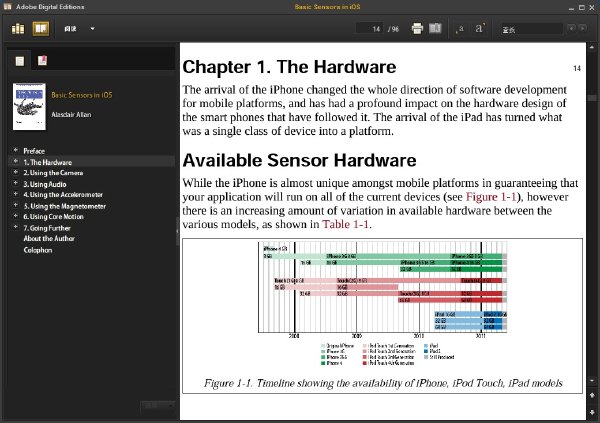This screenshot has height=423, width=600.
Task: Click the page scrollbar thumb
Action: point(592,98)
